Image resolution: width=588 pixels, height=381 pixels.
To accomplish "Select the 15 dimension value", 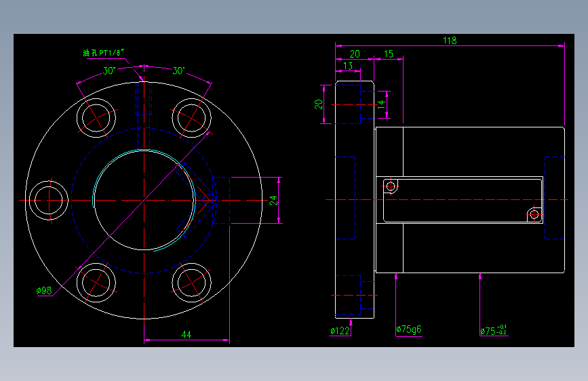I will coord(389,54).
